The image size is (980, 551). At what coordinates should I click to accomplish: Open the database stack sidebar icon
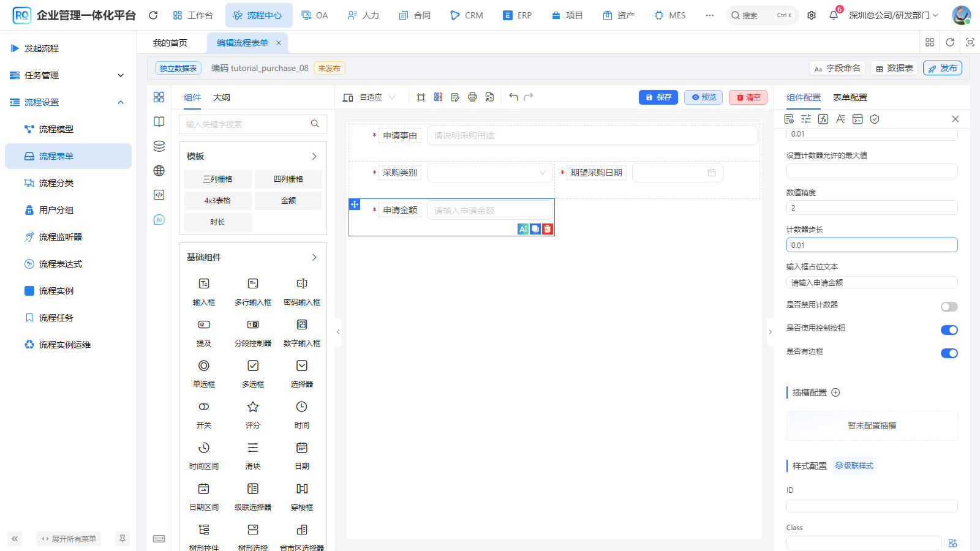click(159, 146)
